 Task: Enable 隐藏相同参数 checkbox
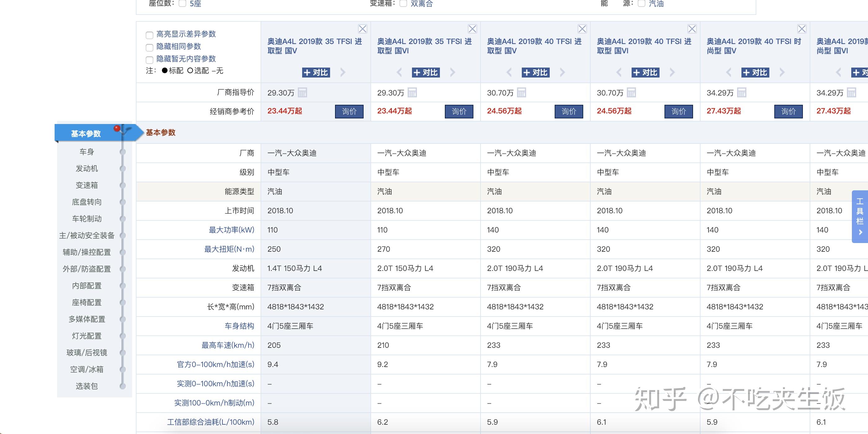[x=150, y=47]
